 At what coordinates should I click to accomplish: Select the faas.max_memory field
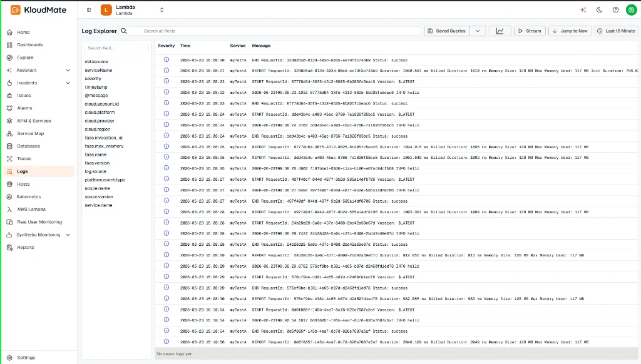(105, 146)
